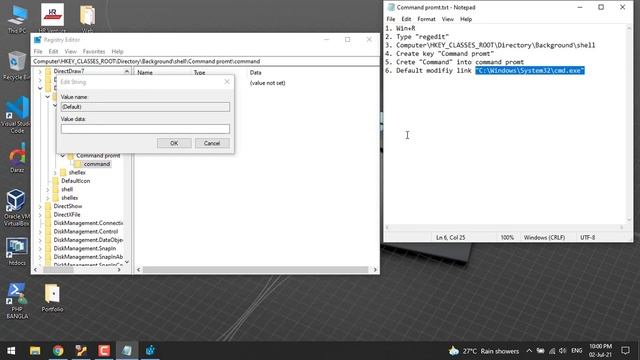Image resolution: width=640 pixels, height=360 pixels.
Task: Open the HR Venture desktop shortcut
Action: tap(52, 17)
